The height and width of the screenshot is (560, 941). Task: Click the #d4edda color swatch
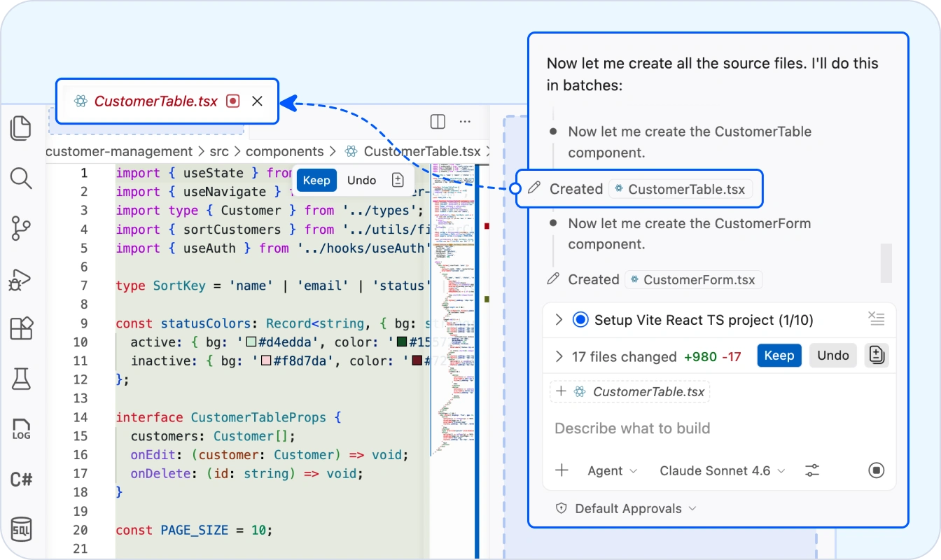(x=251, y=342)
